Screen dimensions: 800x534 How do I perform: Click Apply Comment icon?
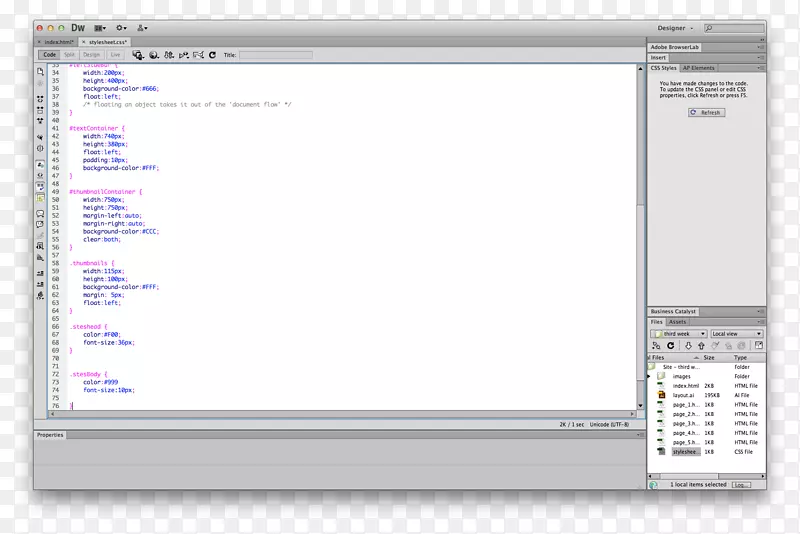(x=40, y=214)
